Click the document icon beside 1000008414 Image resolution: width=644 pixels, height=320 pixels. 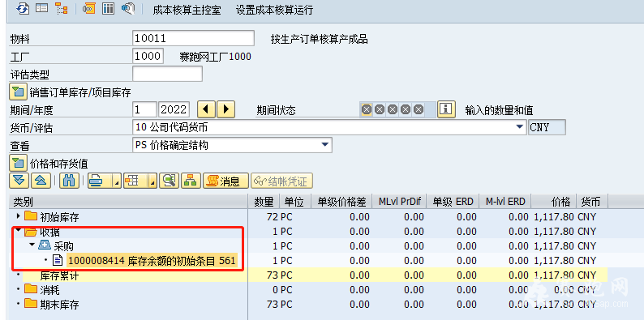pos(58,260)
